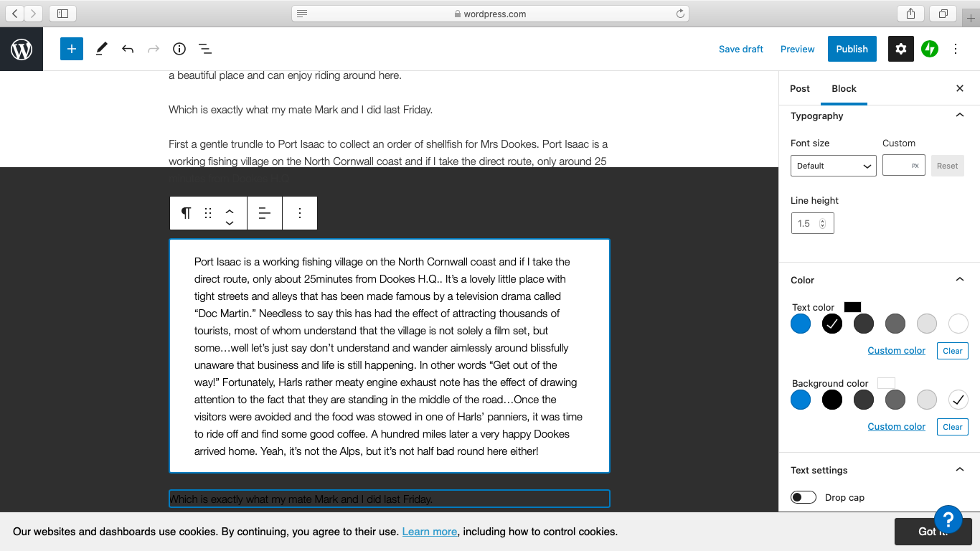Open the Font size dropdown
Viewport: 980px width, 551px height.
click(x=833, y=166)
